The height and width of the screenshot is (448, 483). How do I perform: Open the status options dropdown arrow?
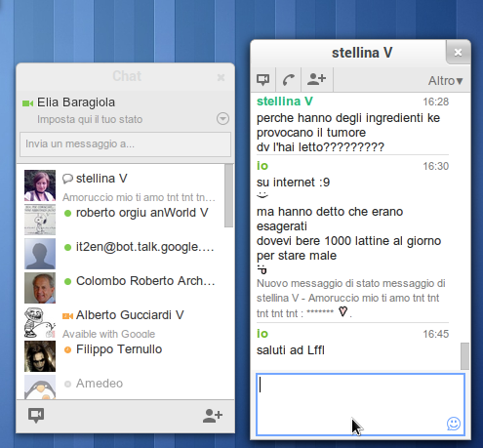222,119
